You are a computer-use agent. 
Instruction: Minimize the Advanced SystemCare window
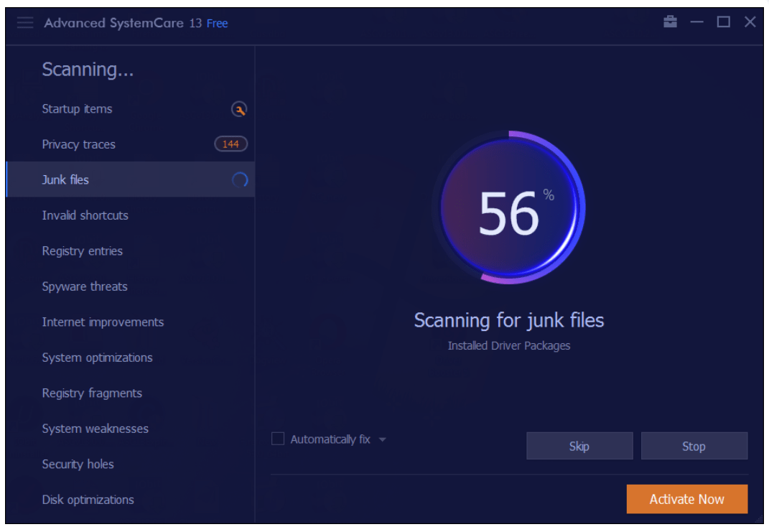point(696,22)
